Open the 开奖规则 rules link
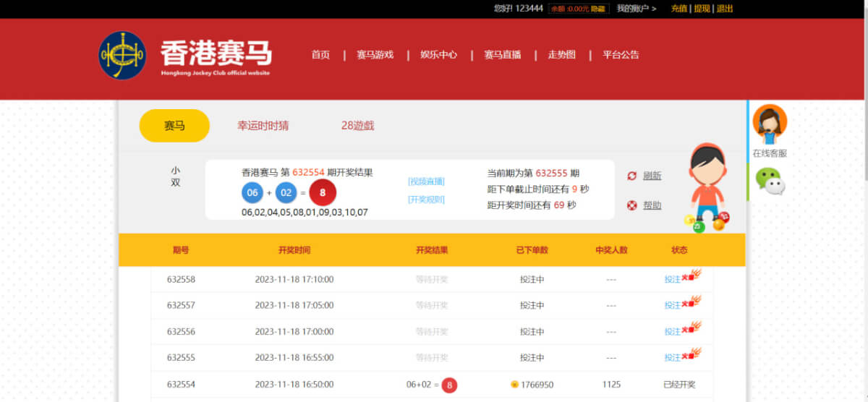Viewport: 868px width, 402px height. click(426, 200)
